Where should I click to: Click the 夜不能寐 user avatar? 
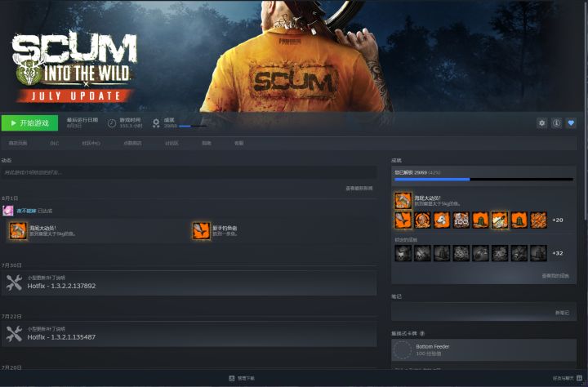(8, 211)
